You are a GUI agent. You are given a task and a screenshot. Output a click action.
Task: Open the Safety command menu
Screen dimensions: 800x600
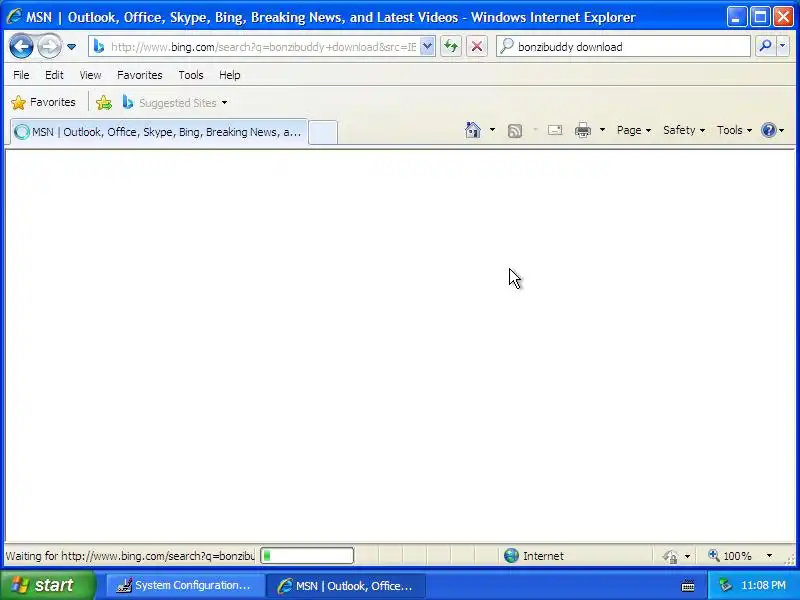point(684,130)
